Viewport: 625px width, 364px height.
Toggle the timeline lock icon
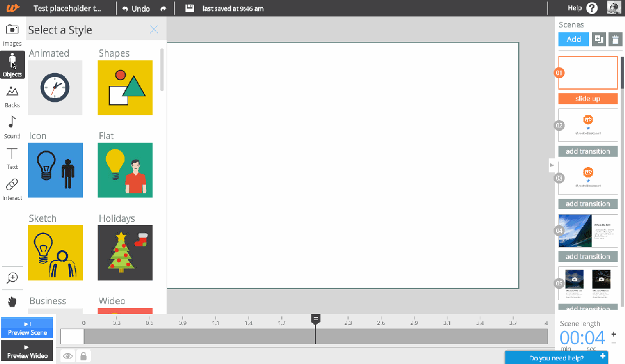(83, 356)
